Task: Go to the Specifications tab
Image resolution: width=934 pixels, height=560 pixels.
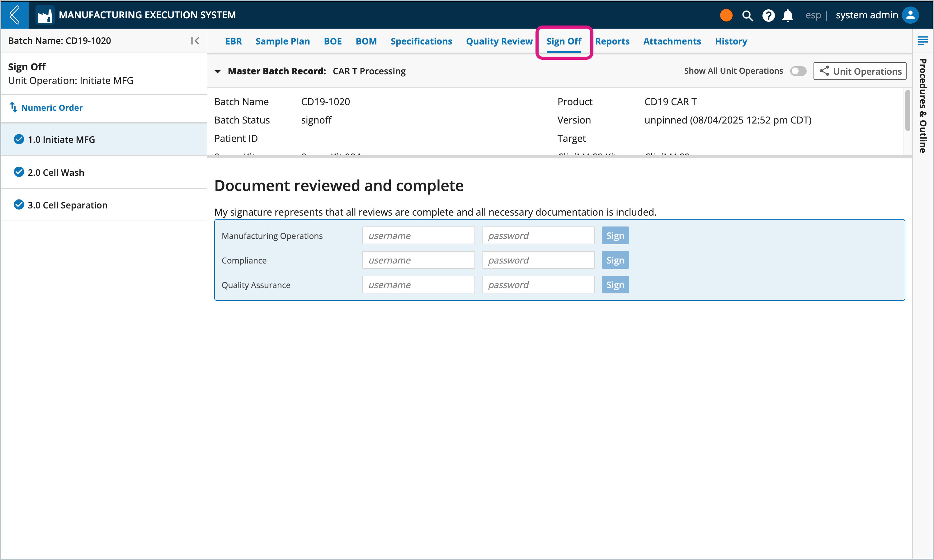Action: [421, 41]
